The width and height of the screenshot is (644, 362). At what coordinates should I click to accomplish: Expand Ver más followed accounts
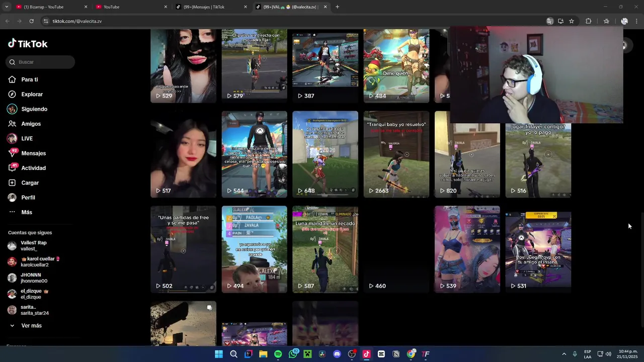pos(31,326)
